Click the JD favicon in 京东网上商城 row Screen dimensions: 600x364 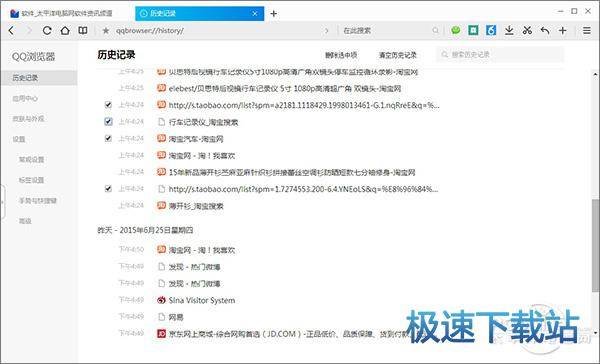coord(161,334)
